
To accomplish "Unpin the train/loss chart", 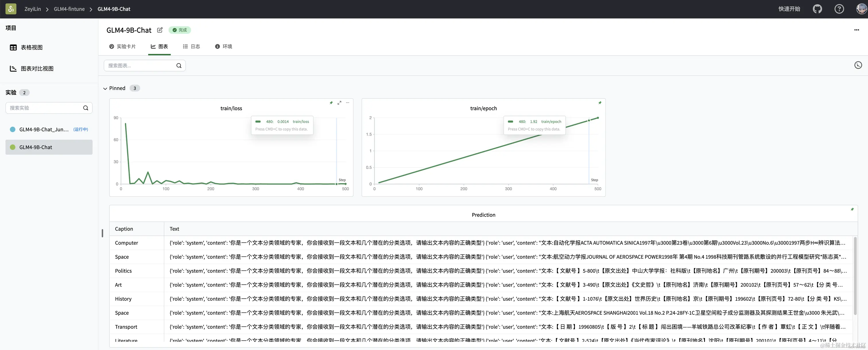I will pyautogui.click(x=331, y=103).
